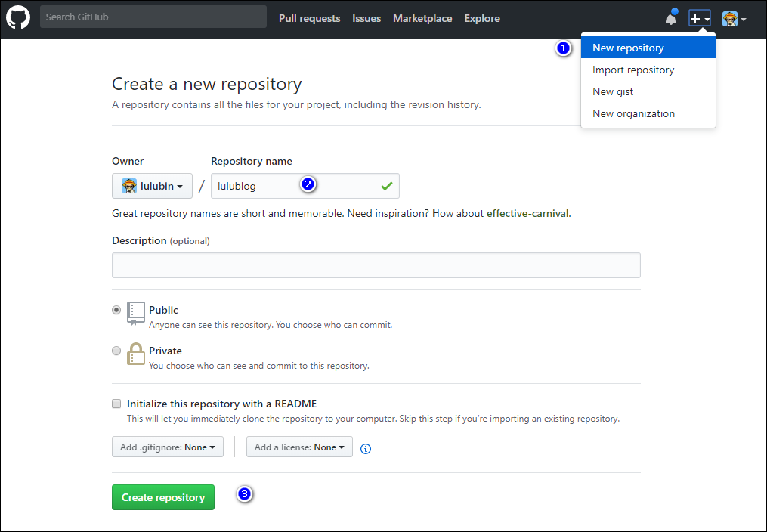Click the Description input field

[376, 265]
